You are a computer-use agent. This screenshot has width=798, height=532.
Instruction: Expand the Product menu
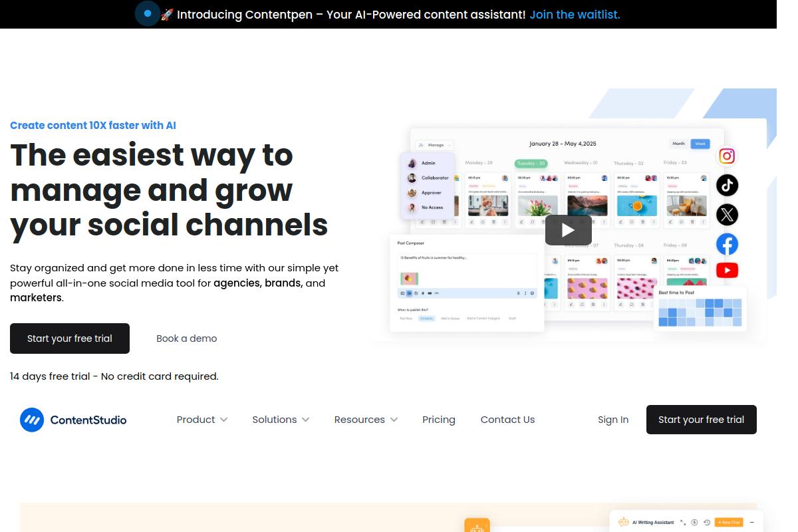(202, 420)
